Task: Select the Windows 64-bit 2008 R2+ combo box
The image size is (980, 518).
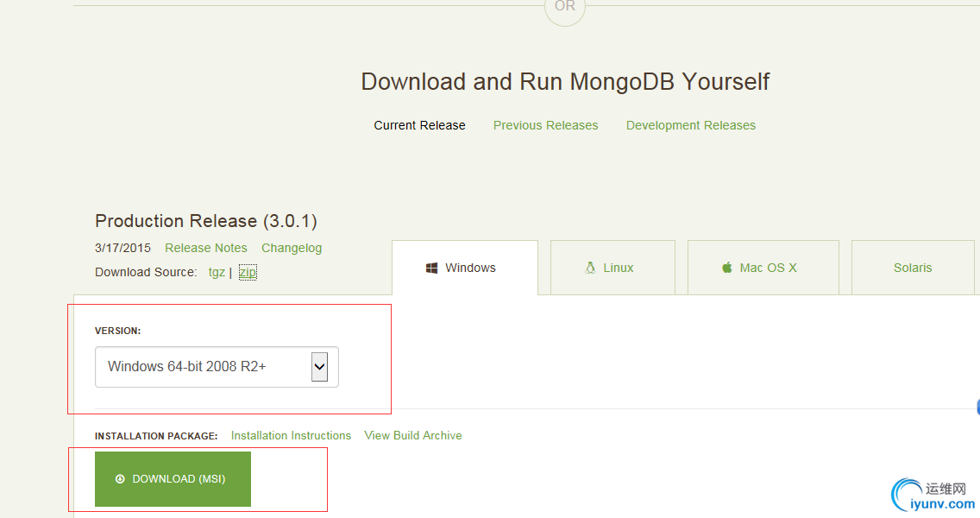Action: coord(217,367)
